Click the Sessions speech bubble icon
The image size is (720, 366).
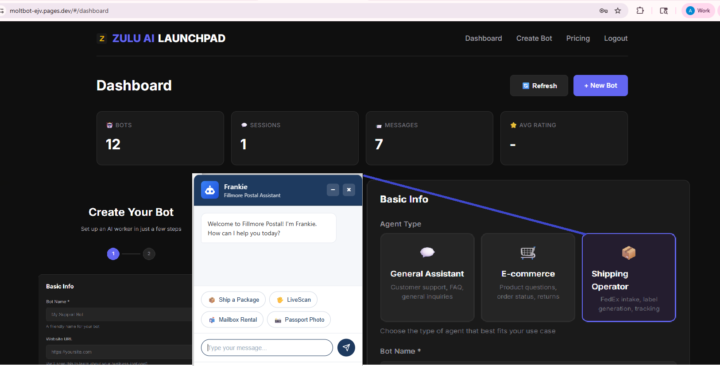[x=244, y=125]
